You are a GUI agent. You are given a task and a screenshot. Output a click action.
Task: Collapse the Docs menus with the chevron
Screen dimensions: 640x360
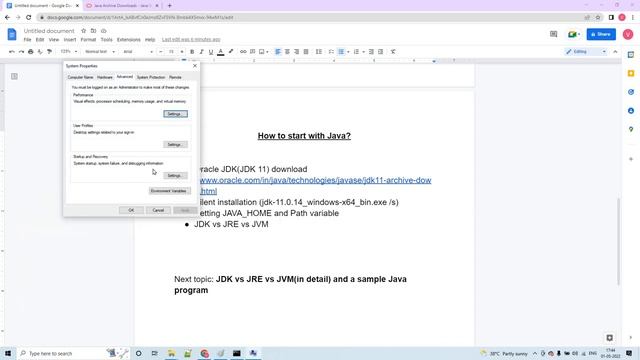tap(616, 52)
